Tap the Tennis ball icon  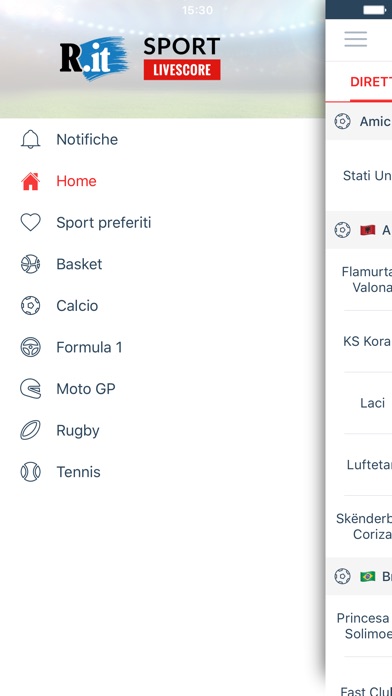coord(31,472)
